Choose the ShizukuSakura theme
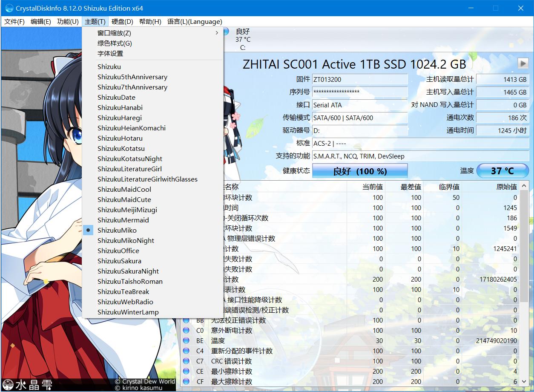 pyautogui.click(x=119, y=261)
